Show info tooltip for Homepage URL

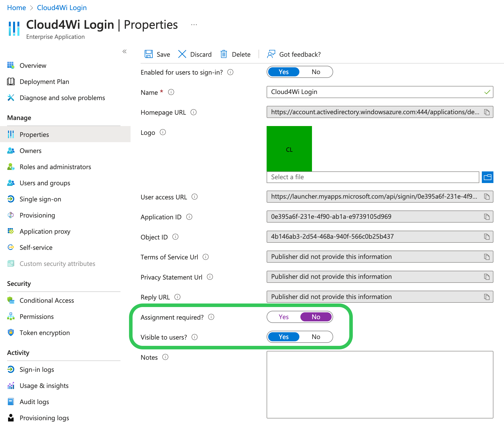194,112
